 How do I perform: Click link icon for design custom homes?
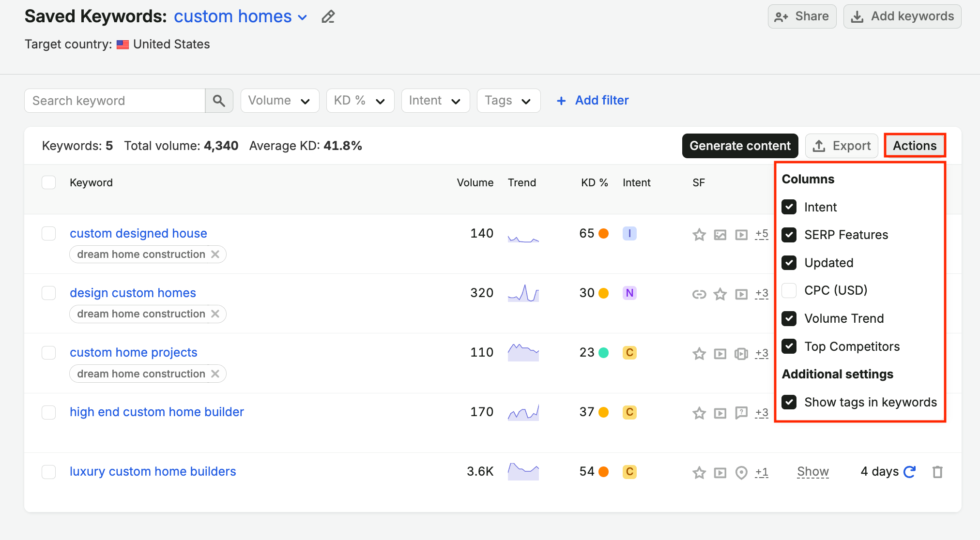click(699, 294)
